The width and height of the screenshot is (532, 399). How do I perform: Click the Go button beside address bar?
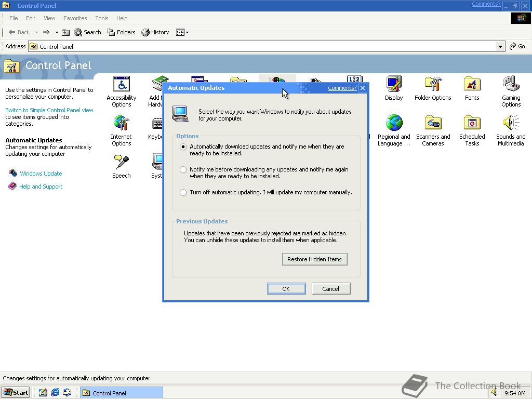518,46
